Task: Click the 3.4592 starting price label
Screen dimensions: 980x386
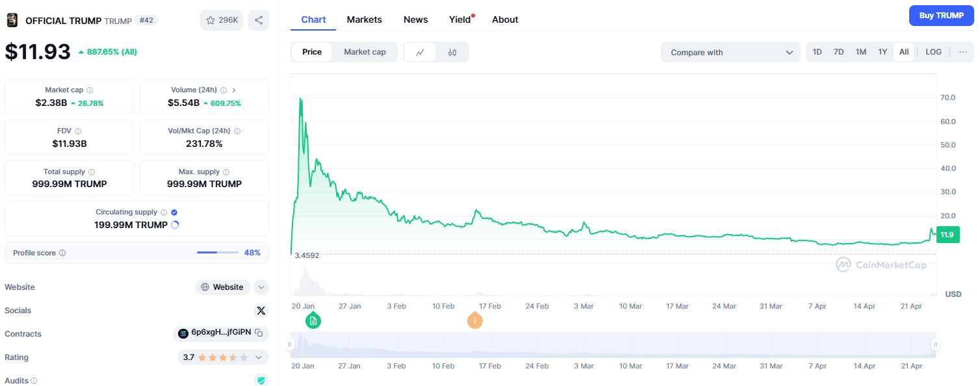Action: (x=307, y=255)
